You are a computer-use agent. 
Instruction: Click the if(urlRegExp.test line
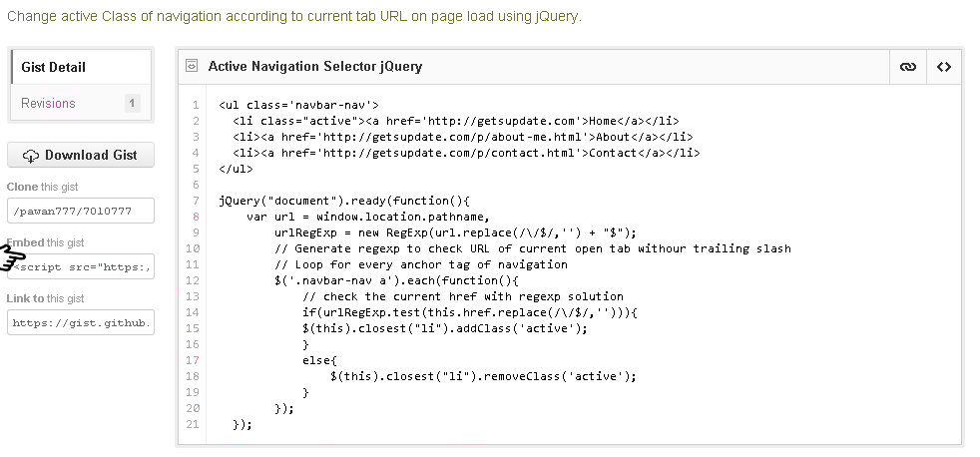470,312
